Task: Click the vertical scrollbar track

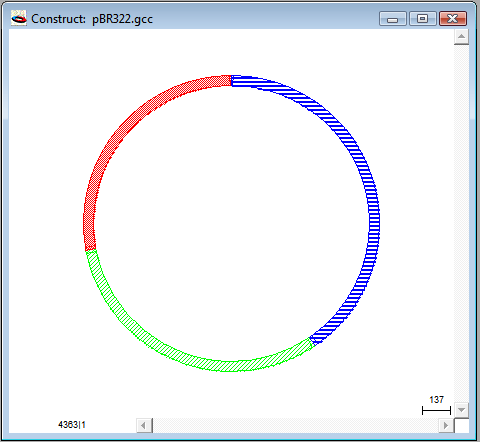Action: tap(461, 223)
